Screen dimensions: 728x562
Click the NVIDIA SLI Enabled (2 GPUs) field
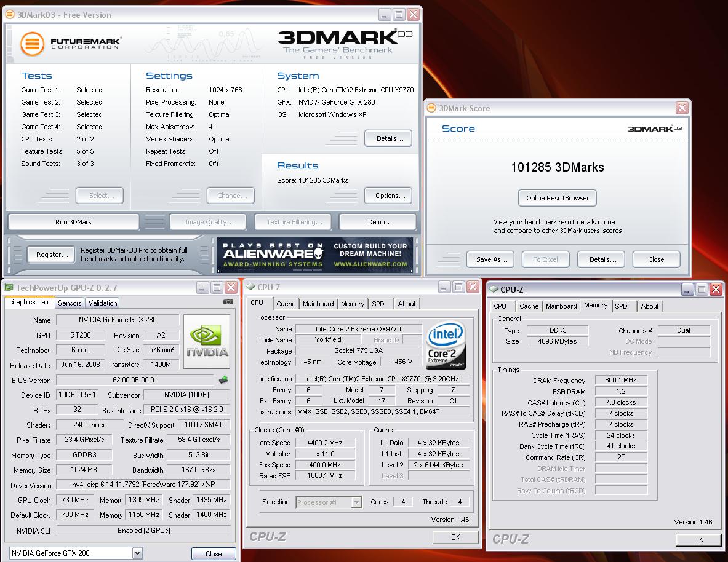pyautogui.click(x=143, y=530)
